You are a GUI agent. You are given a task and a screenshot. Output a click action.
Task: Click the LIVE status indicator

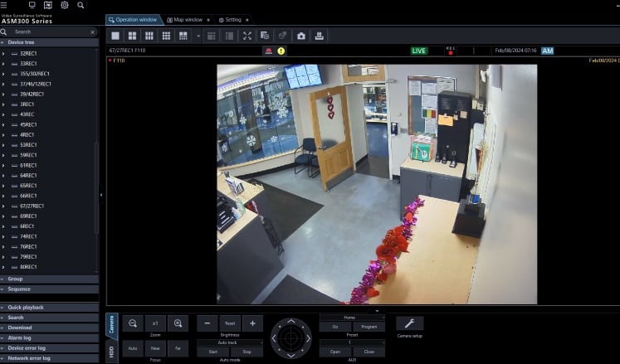(419, 51)
